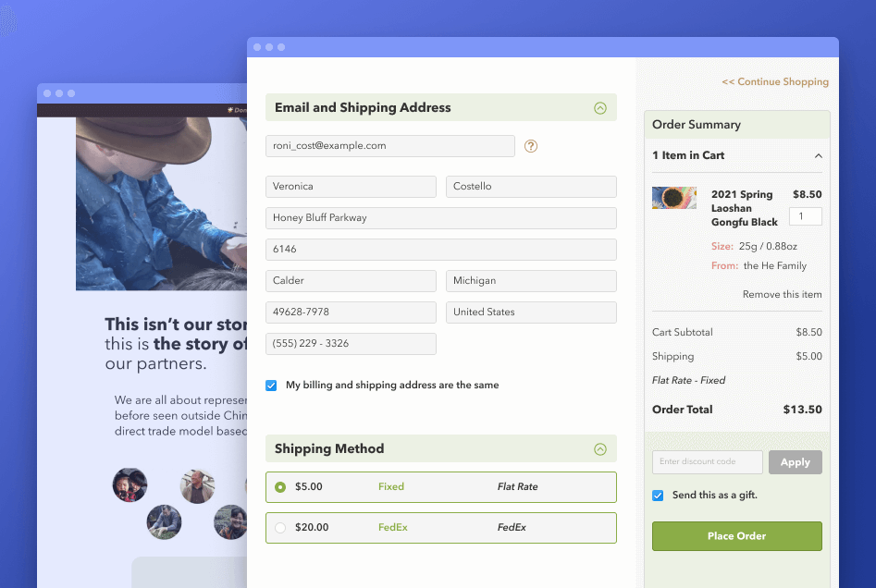This screenshot has height=588, width=876.
Task: Click the Gongfu Black tea product thumbnail
Action: pos(674,197)
